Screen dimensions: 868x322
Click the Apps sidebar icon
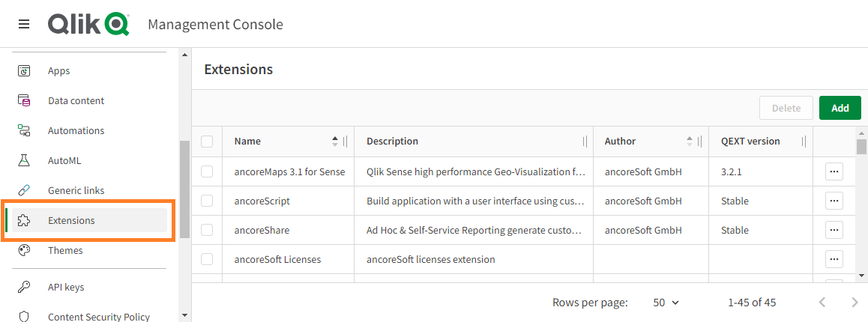(24, 71)
